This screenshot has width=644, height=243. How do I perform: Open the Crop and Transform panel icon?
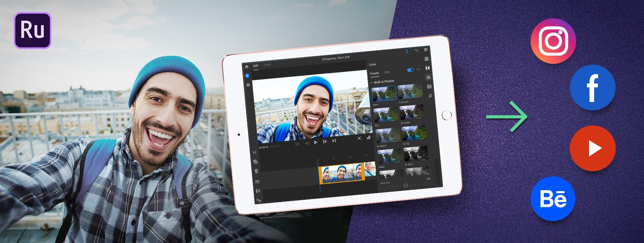[x=430, y=96]
